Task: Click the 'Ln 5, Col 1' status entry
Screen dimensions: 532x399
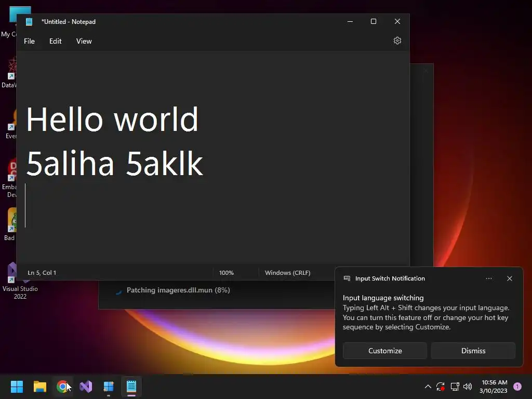Action: [x=42, y=273]
